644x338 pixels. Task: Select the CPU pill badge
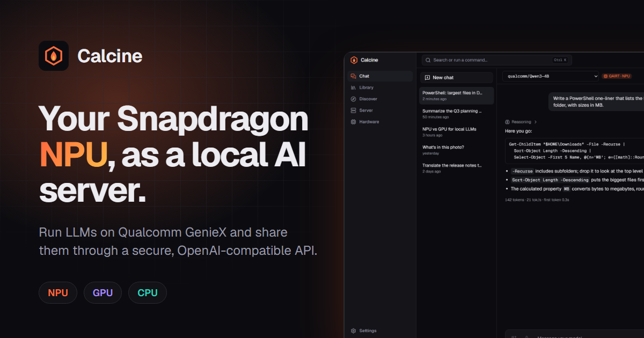(x=148, y=293)
